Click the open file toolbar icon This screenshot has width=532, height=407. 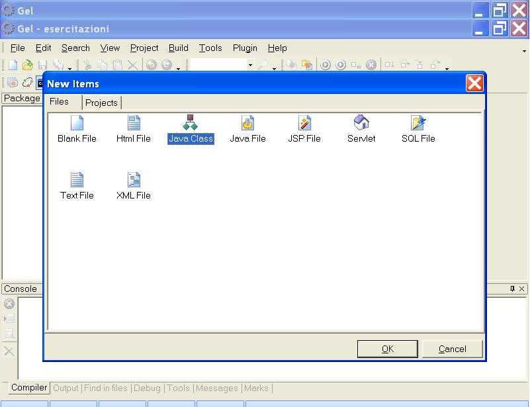[27, 65]
